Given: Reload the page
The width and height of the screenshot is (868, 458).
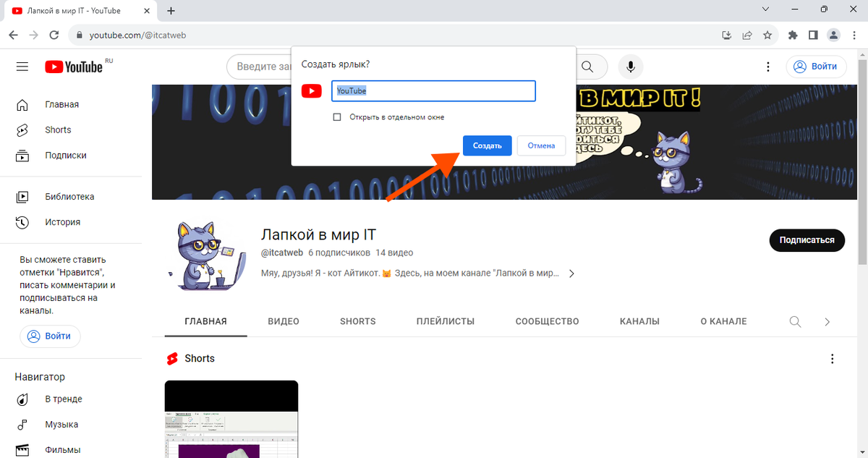Looking at the screenshot, I should (54, 35).
